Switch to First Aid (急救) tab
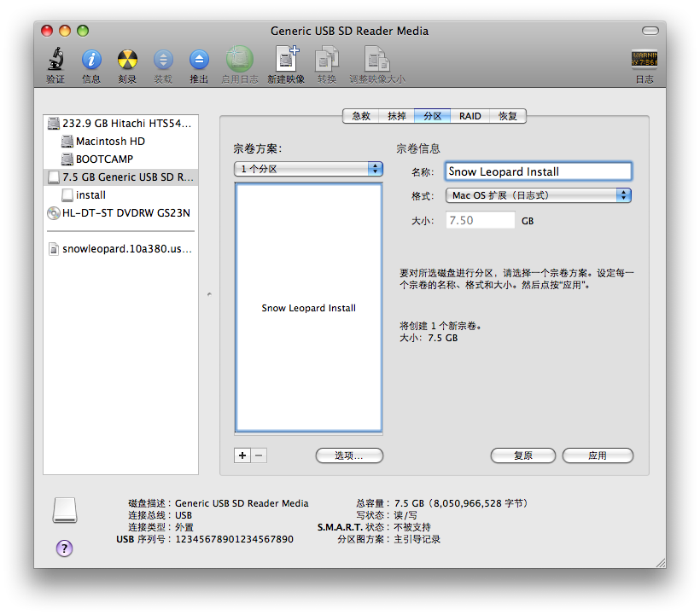Screen dimensions: 700x615 click(x=361, y=116)
